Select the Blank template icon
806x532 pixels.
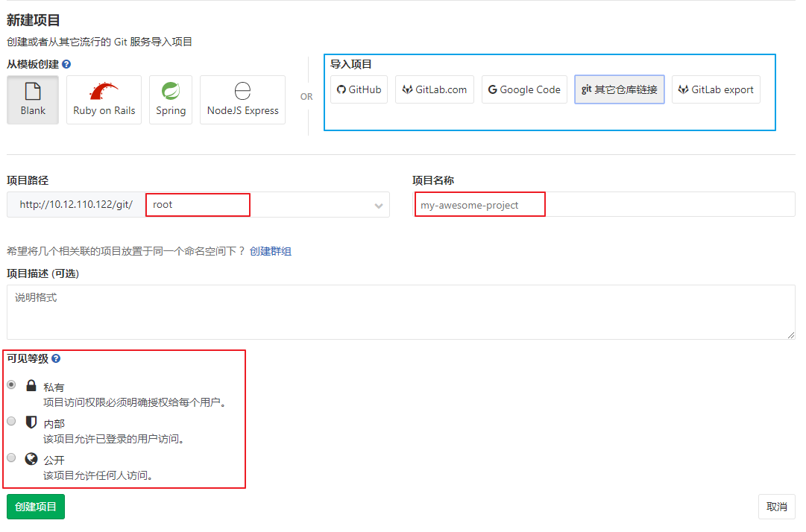[33, 92]
